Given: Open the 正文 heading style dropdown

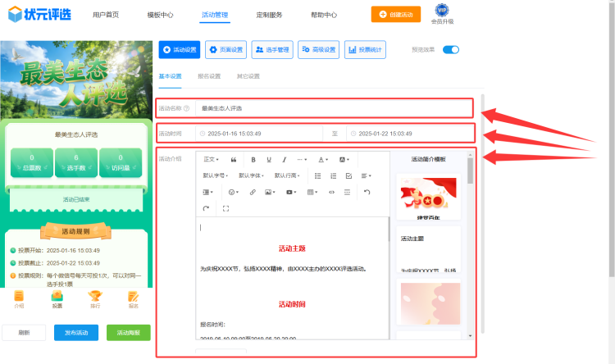Looking at the screenshot, I should [211, 160].
